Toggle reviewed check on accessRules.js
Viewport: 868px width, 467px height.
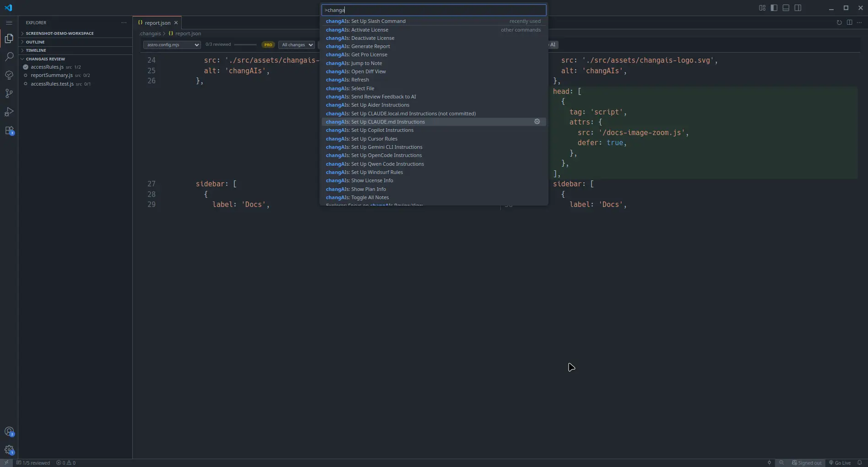click(x=26, y=67)
